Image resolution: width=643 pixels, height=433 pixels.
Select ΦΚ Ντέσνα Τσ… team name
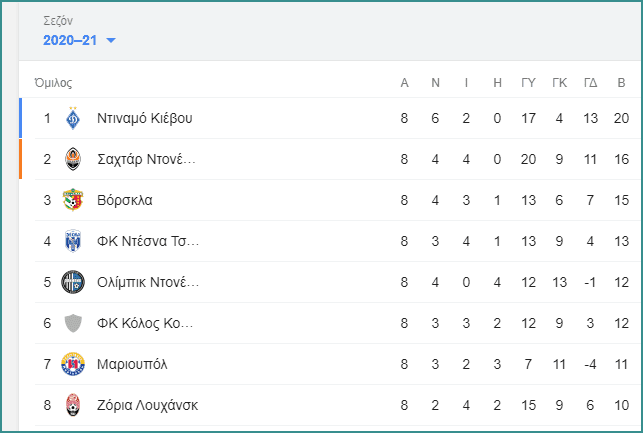pos(148,241)
